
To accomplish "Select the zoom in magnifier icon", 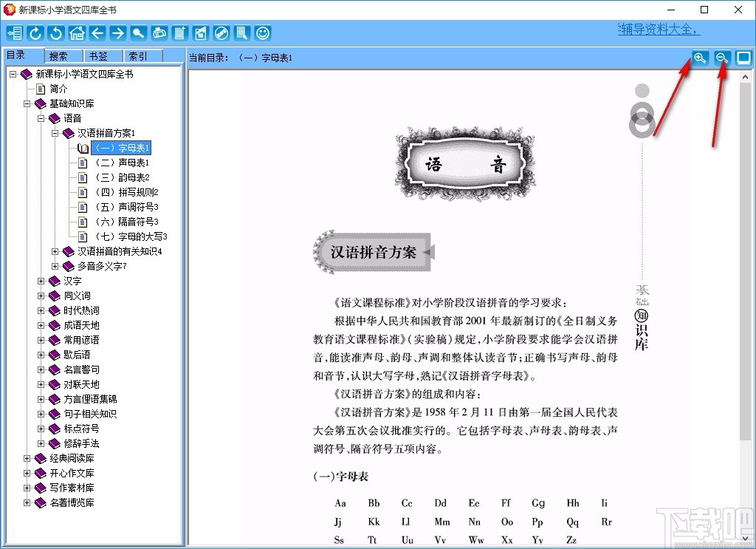I will click(699, 58).
